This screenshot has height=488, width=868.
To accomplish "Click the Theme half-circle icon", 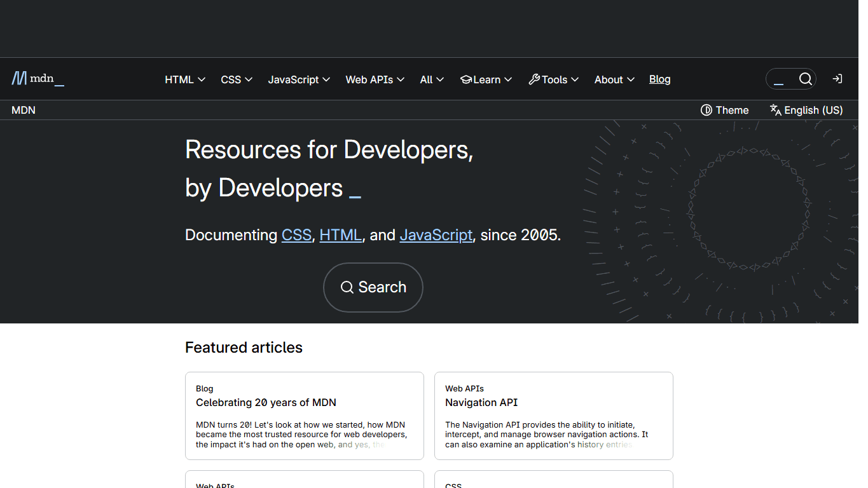I will (x=706, y=110).
